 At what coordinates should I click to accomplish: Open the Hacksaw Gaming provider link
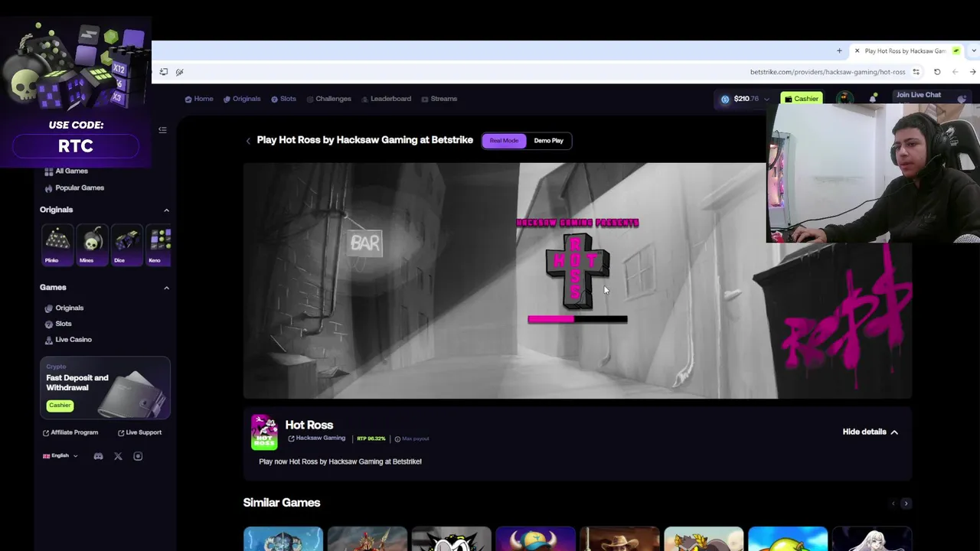coord(317,439)
